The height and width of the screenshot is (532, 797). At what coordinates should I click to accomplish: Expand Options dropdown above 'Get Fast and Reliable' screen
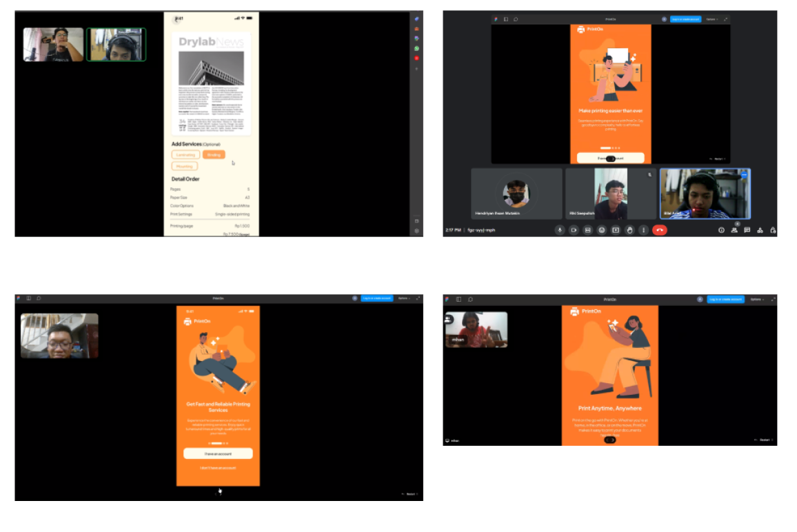[404, 298]
